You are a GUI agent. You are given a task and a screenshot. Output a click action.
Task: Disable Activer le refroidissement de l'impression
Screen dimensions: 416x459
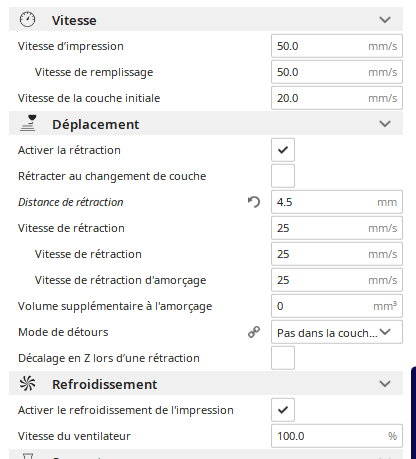point(283,410)
